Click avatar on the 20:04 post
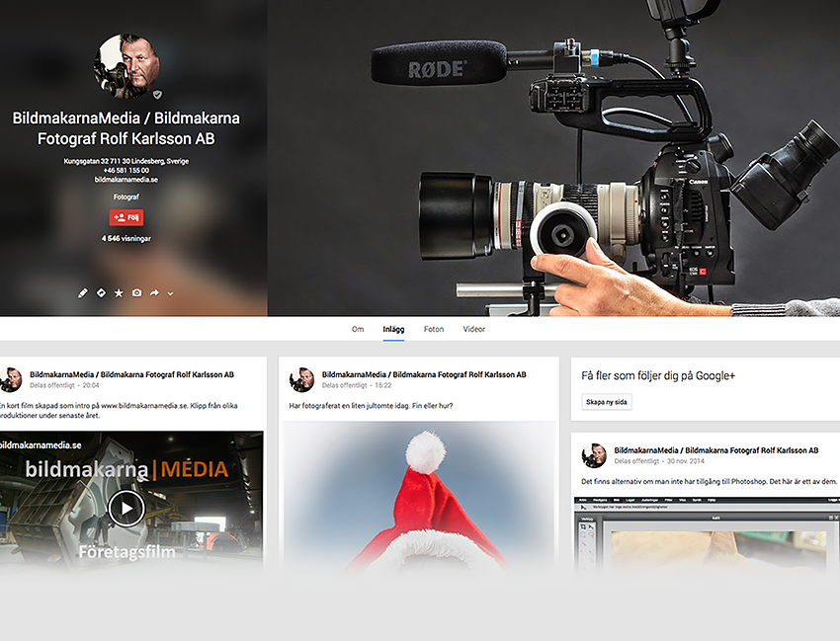This screenshot has height=641, width=840. point(10,379)
